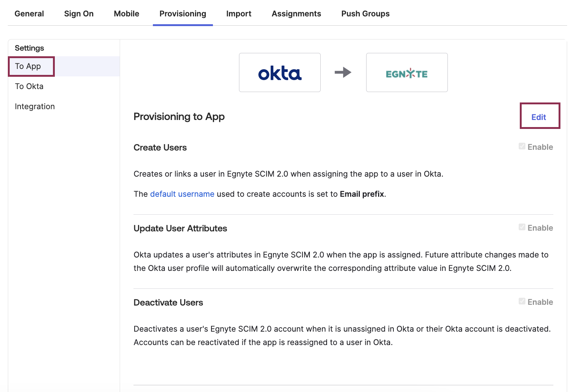
Task: Open the default username link
Action: point(182,194)
